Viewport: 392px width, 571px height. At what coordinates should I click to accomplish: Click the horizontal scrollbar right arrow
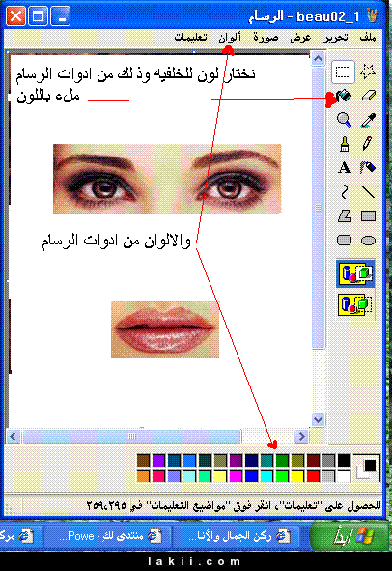(301, 436)
